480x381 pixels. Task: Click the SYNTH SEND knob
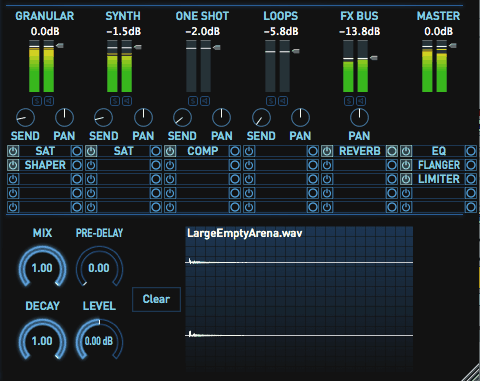click(104, 117)
